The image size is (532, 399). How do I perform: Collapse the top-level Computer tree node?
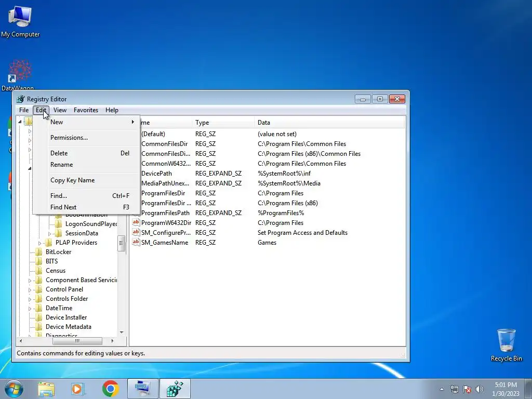tap(20, 122)
